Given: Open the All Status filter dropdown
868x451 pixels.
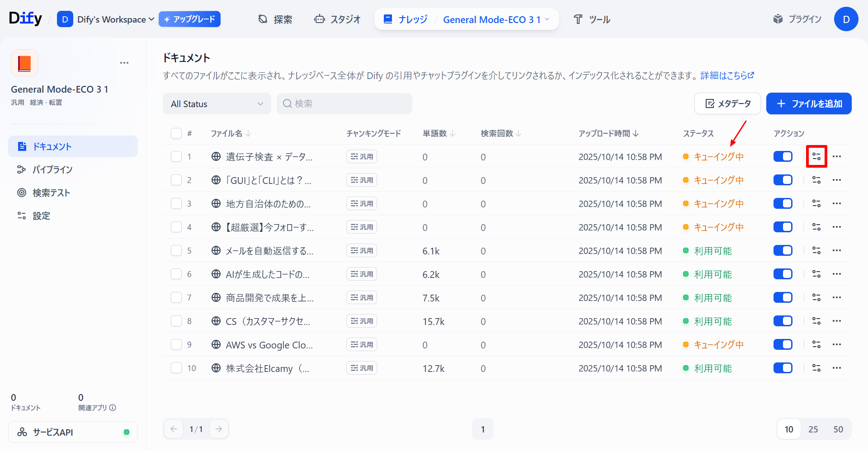Looking at the screenshot, I should click(217, 104).
